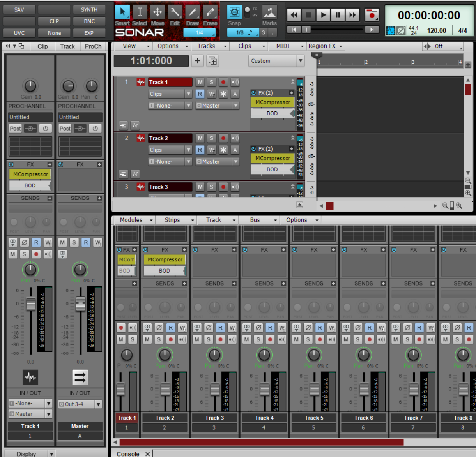Image resolution: width=476 pixels, height=457 pixels.
Task: Click the Master bus arrows icon
Action: point(80,377)
